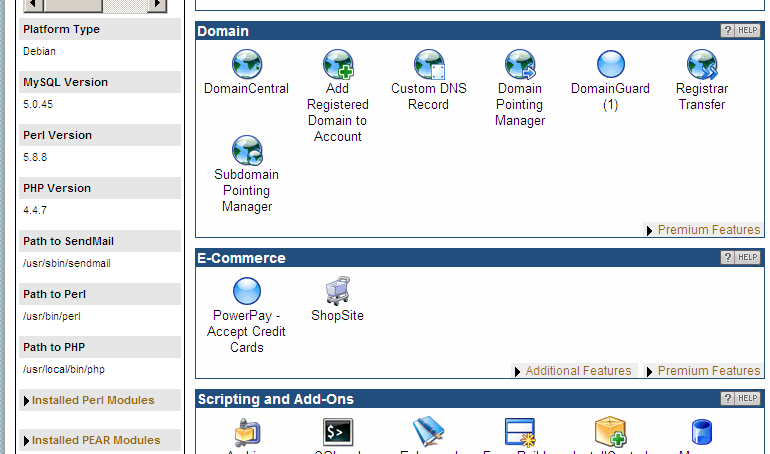
Task: Launch ShopSite shopping cart
Action: 337,292
